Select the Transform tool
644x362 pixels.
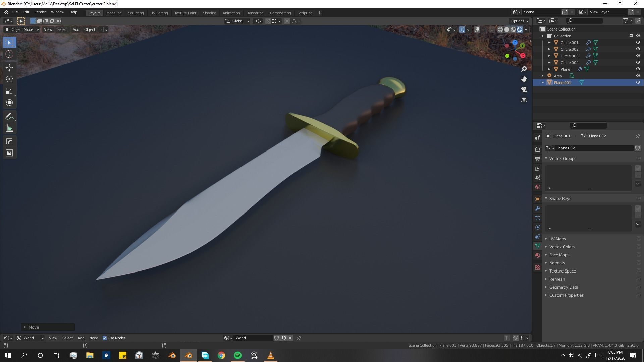(x=9, y=103)
